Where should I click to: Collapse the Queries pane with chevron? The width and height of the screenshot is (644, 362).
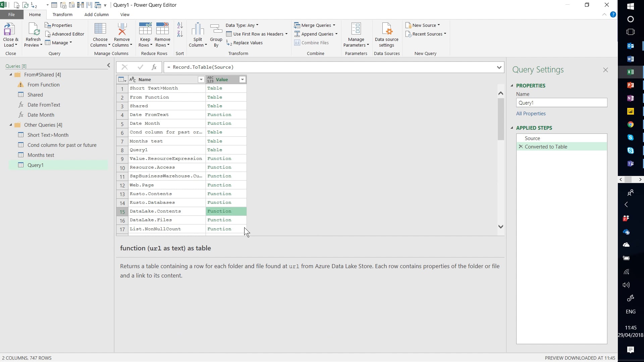tap(108, 65)
